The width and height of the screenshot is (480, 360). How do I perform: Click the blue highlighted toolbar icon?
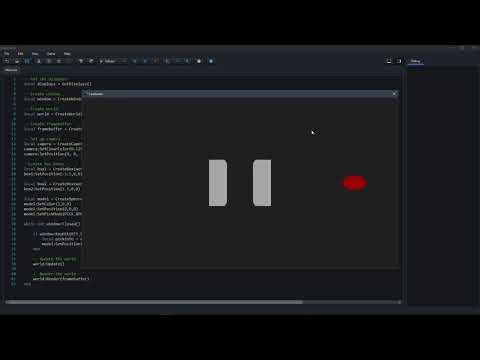(211, 61)
